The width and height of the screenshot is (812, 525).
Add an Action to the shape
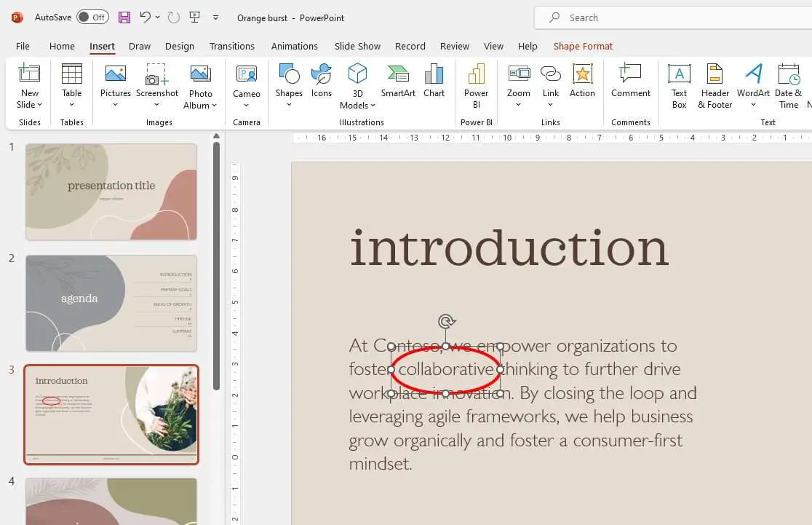pos(582,81)
